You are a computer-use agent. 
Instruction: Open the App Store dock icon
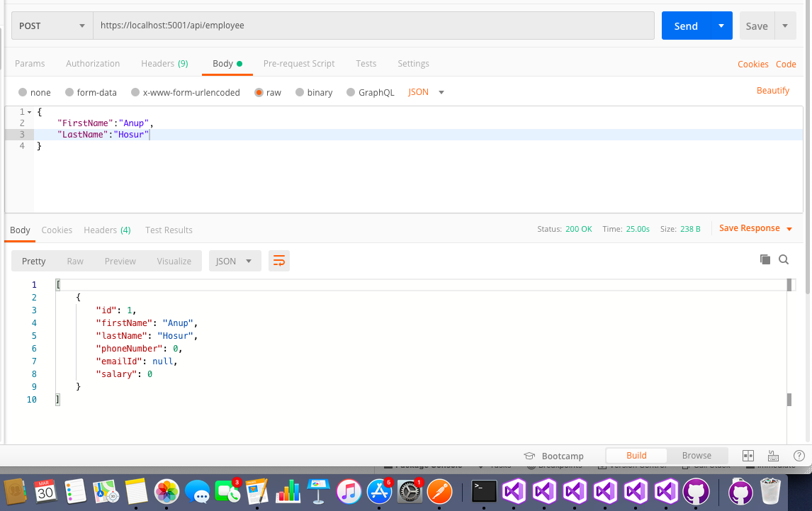click(379, 491)
